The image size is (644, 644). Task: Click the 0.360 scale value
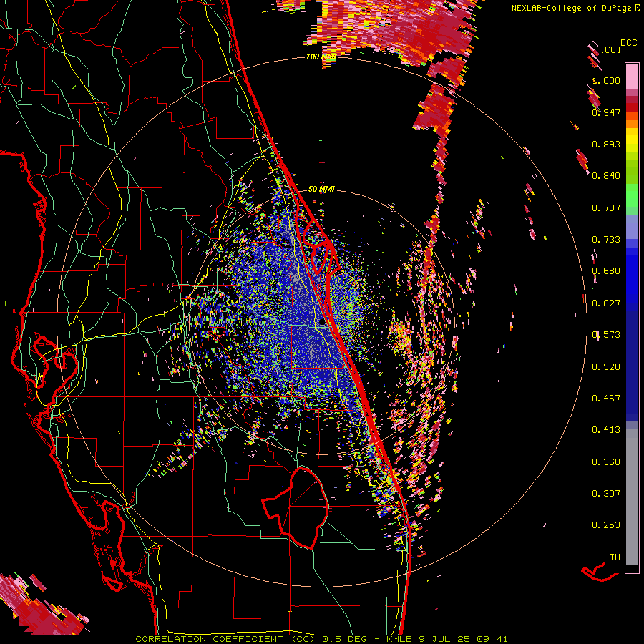tap(606, 462)
